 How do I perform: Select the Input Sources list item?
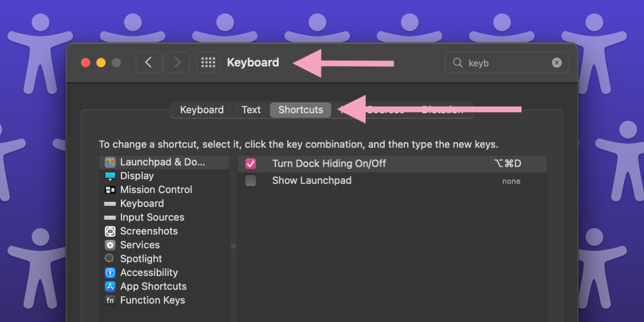point(152,217)
